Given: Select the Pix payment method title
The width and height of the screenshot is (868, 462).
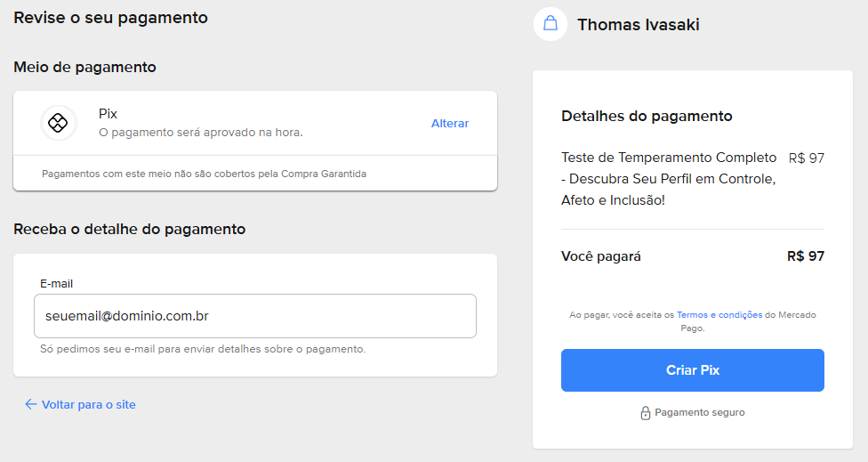Looking at the screenshot, I should [x=108, y=114].
